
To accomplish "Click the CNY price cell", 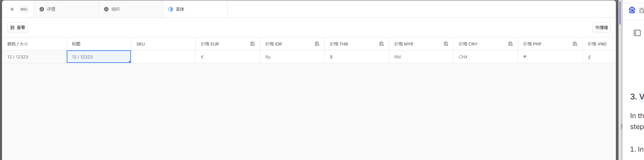I will tap(486, 57).
